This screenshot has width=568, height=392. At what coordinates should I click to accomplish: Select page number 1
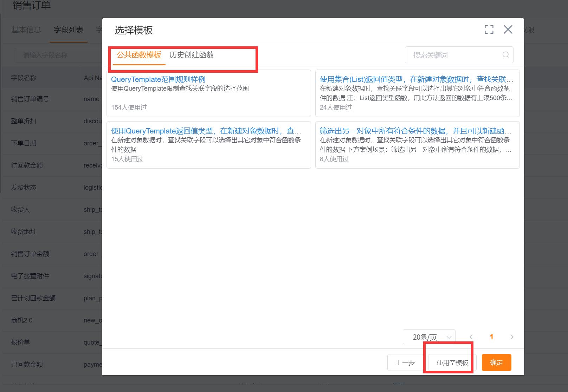[491, 337]
